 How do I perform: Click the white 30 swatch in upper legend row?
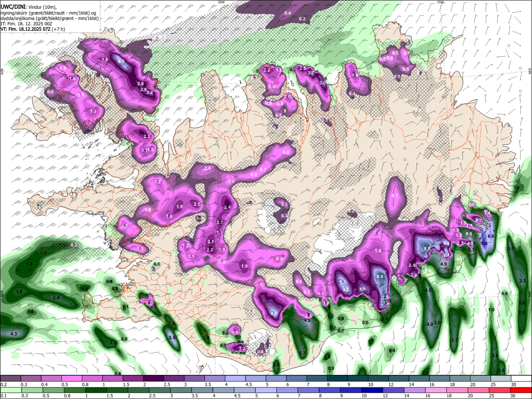tap(521, 379)
